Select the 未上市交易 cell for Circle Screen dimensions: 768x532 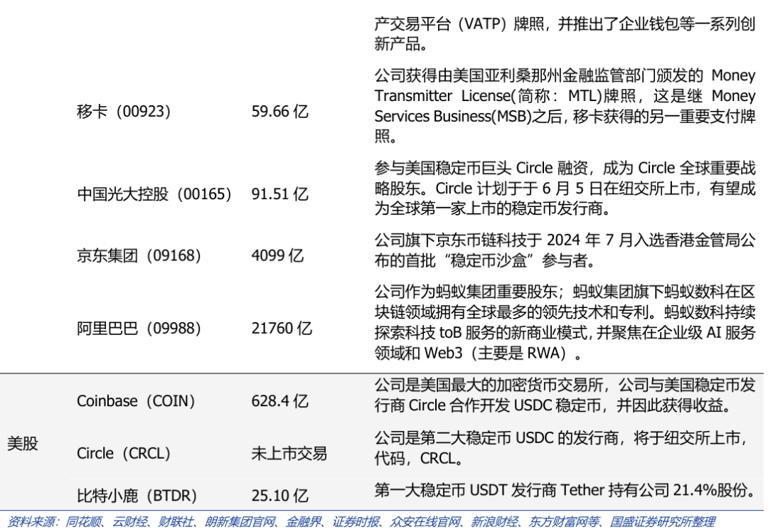pyautogui.click(x=290, y=453)
